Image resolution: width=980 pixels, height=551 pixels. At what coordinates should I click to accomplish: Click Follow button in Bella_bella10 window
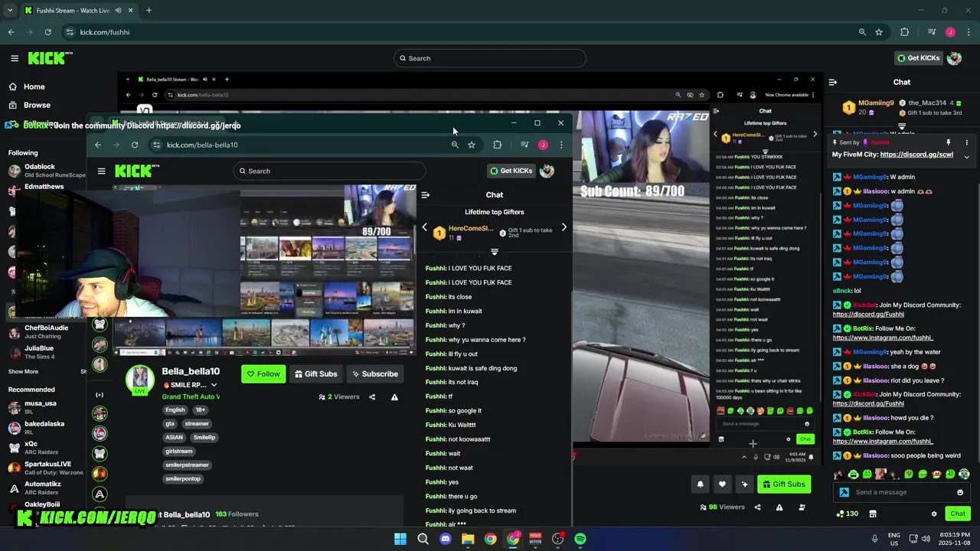tap(263, 373)
